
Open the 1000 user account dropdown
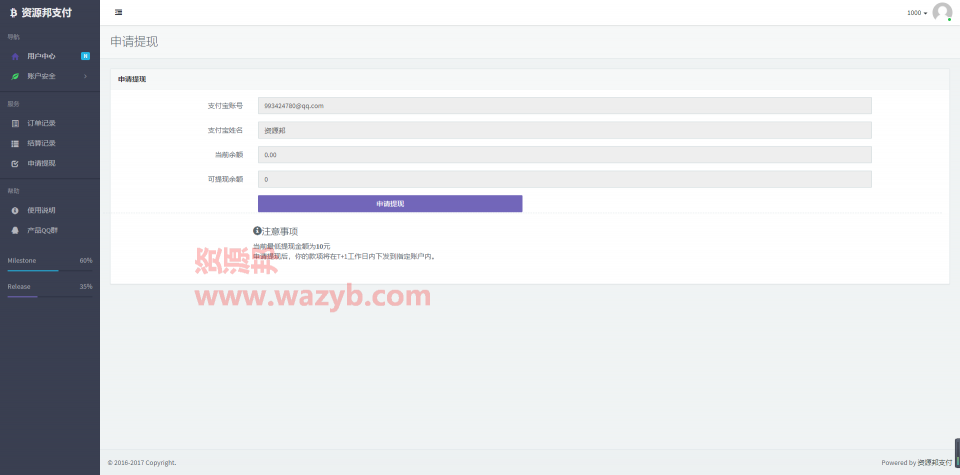coord(917,13)
